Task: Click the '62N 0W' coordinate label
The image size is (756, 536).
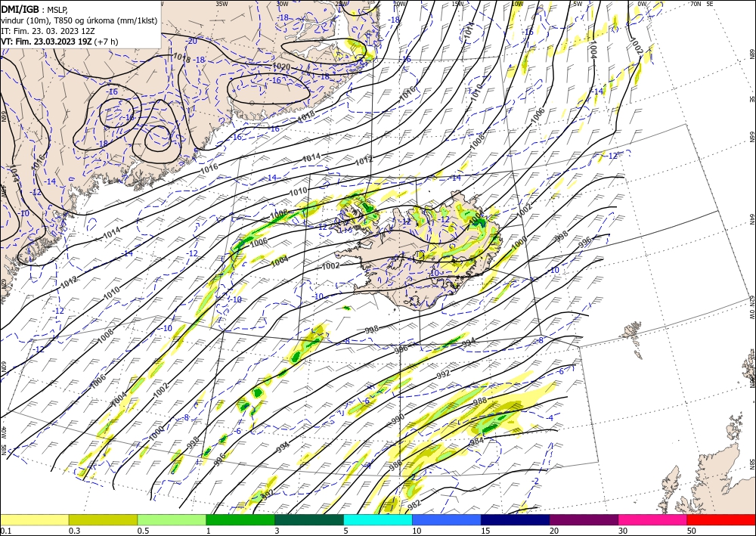Action: coord(752,308)
